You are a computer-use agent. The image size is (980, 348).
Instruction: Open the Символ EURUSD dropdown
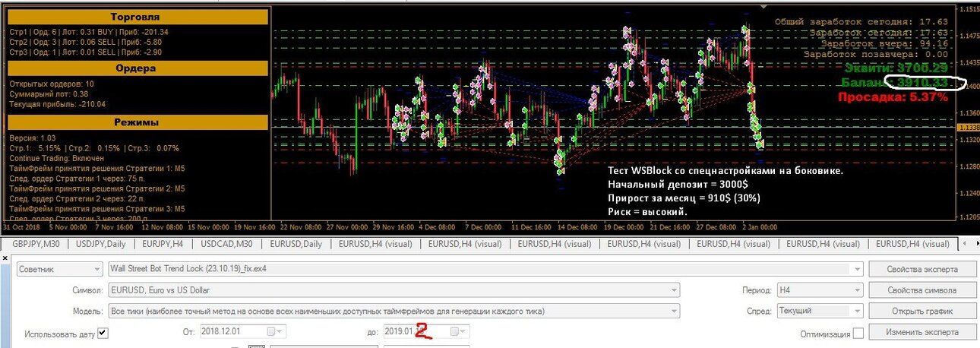click(674, 290)
